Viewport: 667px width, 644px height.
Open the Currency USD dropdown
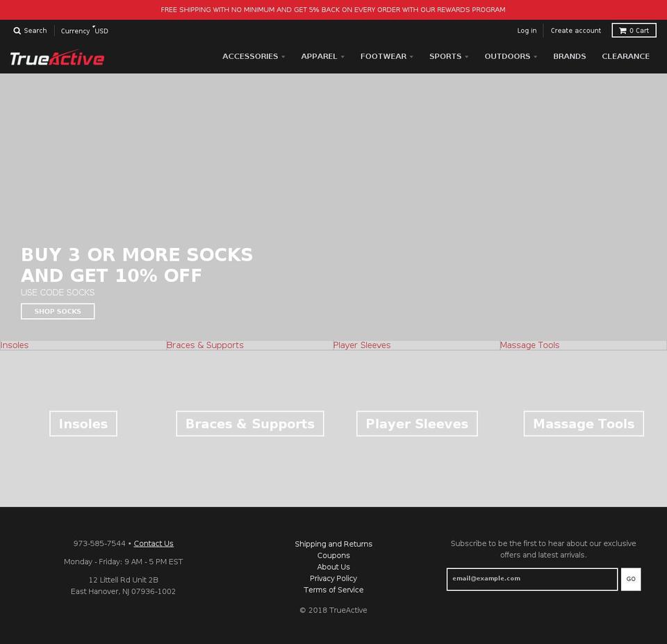[x=84, y=31]
